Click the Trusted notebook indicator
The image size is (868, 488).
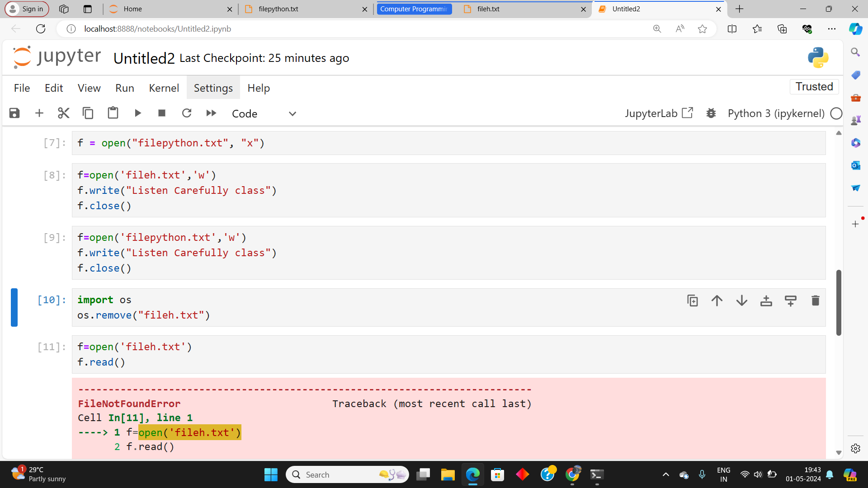click(814, 86)
